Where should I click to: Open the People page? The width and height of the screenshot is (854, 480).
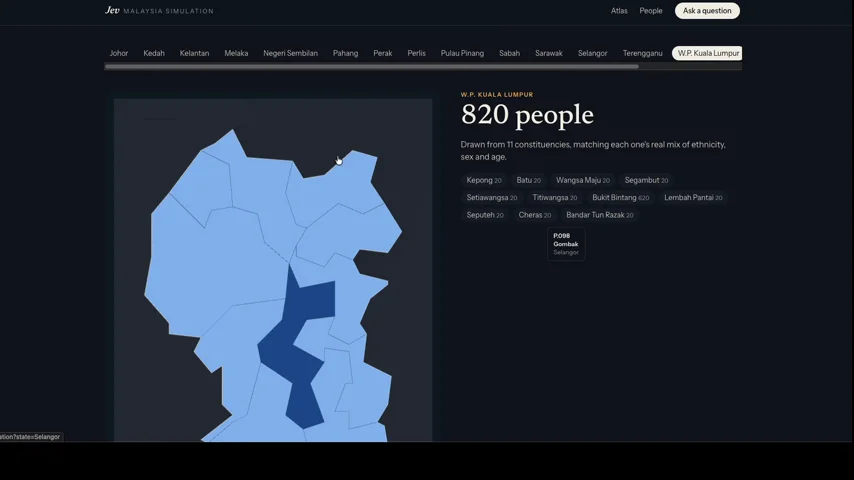pyautogui.click(x=650, y=10)
